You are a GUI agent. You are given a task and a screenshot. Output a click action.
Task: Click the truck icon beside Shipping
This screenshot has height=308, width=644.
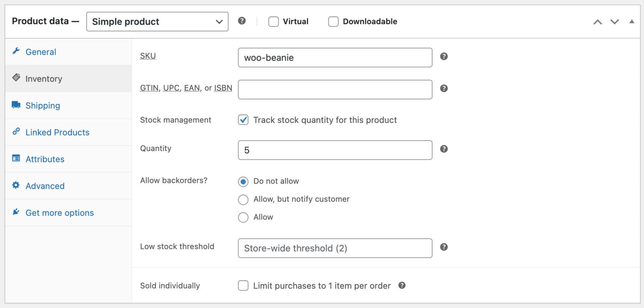click(16, 105)
